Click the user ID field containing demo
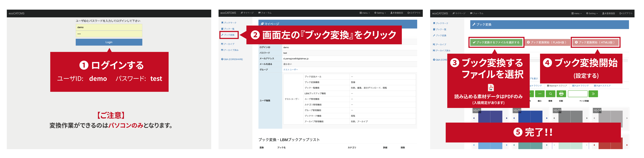Image resolution: width=644 pixels, height=158 pixels. (x=109, y=27)
